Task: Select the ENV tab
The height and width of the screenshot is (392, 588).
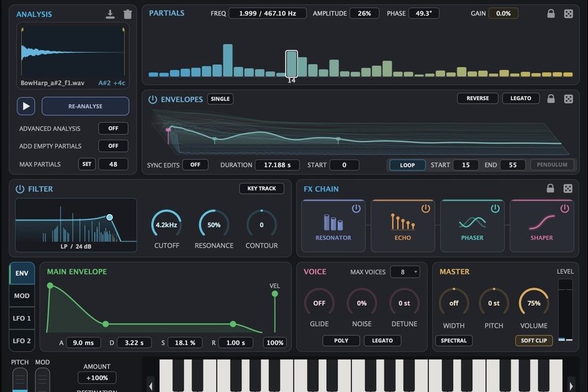Action: tap(22, 273)
